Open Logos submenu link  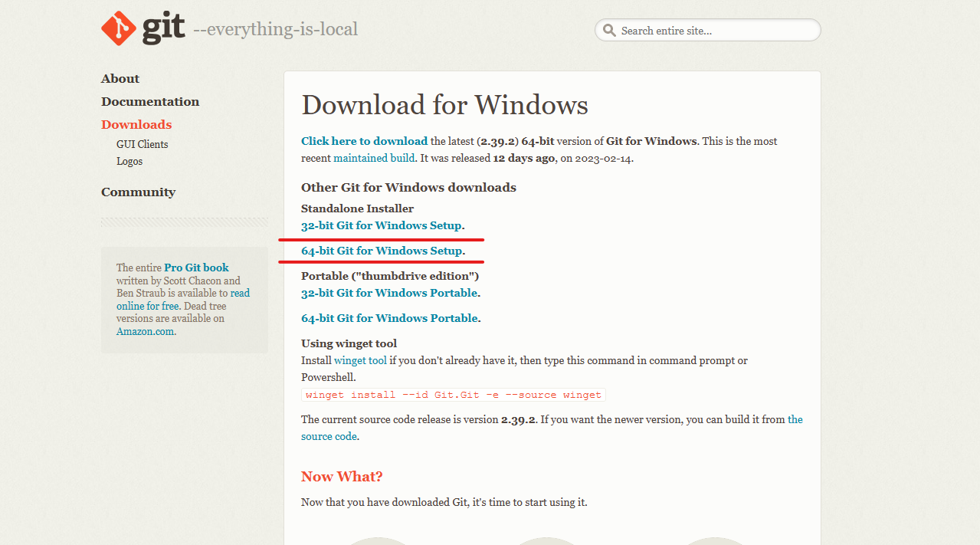click(x=129, y=162)
